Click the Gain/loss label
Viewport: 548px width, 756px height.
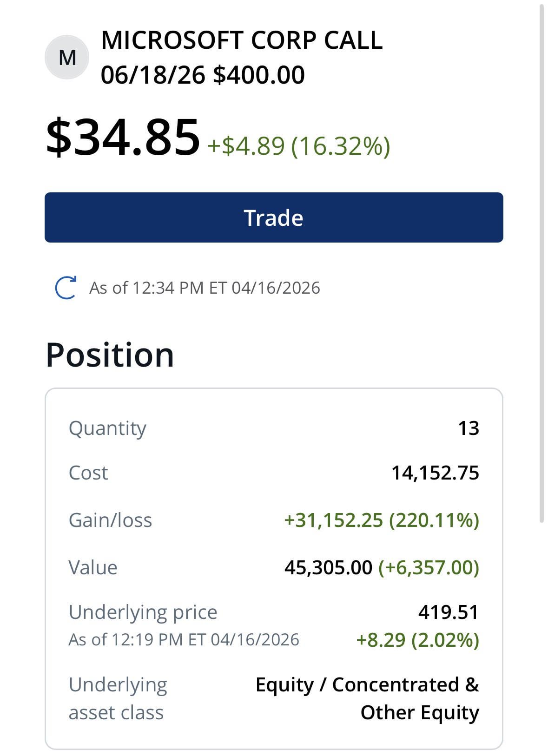tap(110, 520)
